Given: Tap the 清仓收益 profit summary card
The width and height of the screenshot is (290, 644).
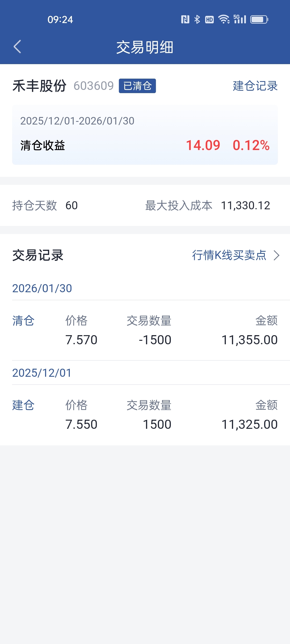Looking at the screenshot, I should [x=145, y=135].
